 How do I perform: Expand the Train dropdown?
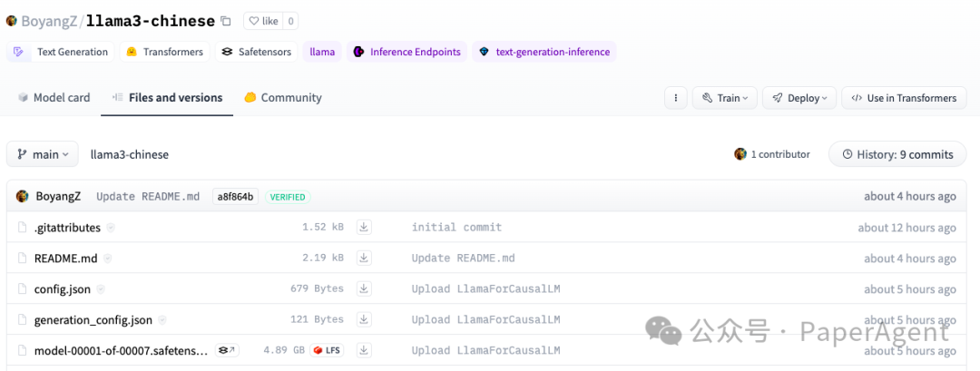tap(725, 98)
